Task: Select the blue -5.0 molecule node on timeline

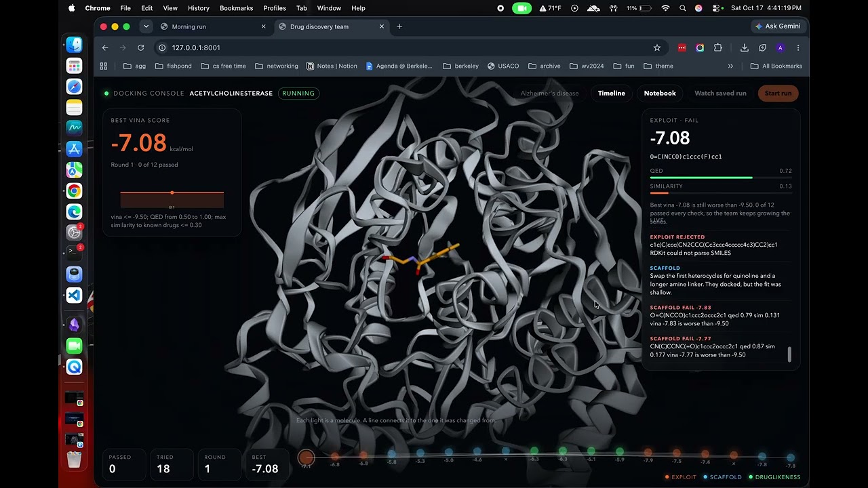Action: pos(448,452)
